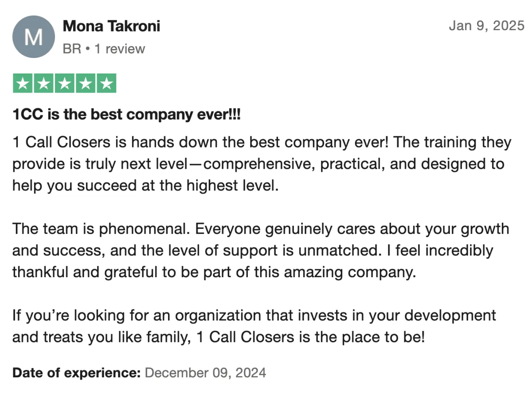Click the "Jan 9, 2025" review date
Viewport: 532px width, 399px height.
pyautogui.click(x=486, y=26)
